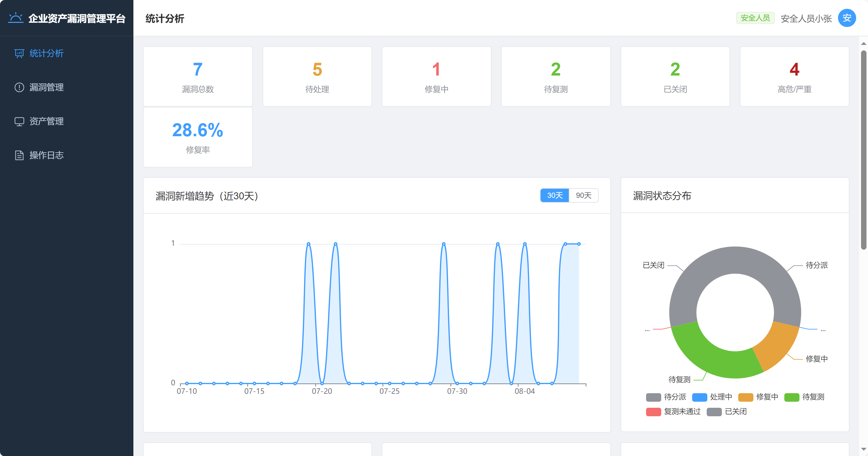Click the 漏洞总数 card showing 7
Image resolution: width=868 pixels, height=456 pixels.
(x=198, y=76)
